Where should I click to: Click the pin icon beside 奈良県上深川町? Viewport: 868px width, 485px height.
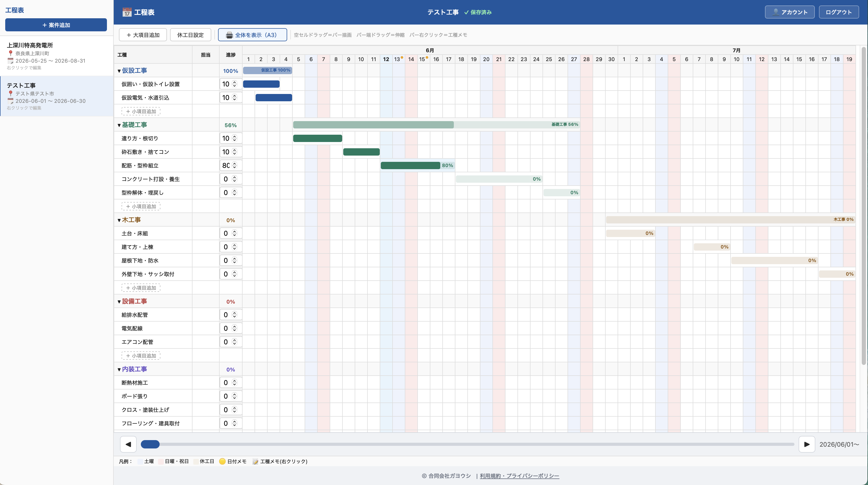click(x=10, y=53)
